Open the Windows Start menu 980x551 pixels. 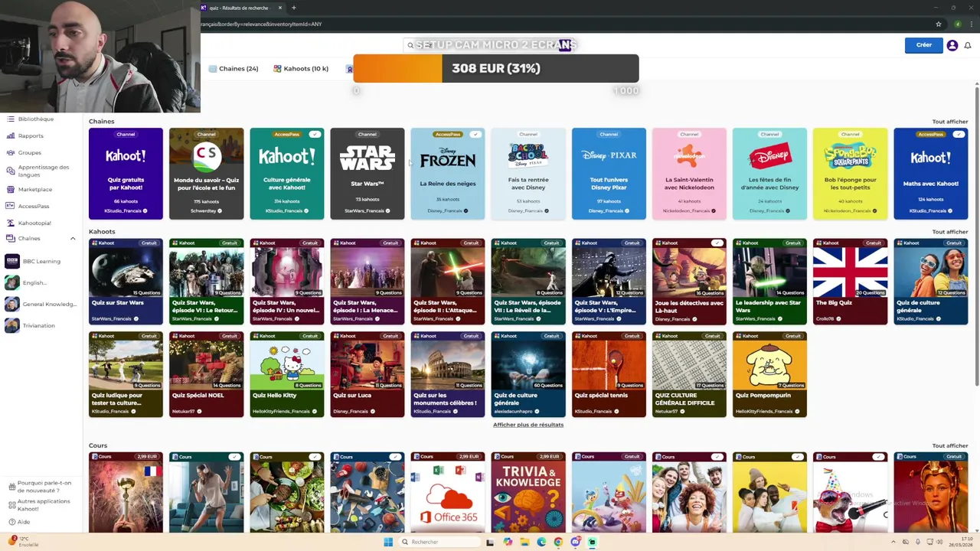[388, 542]
